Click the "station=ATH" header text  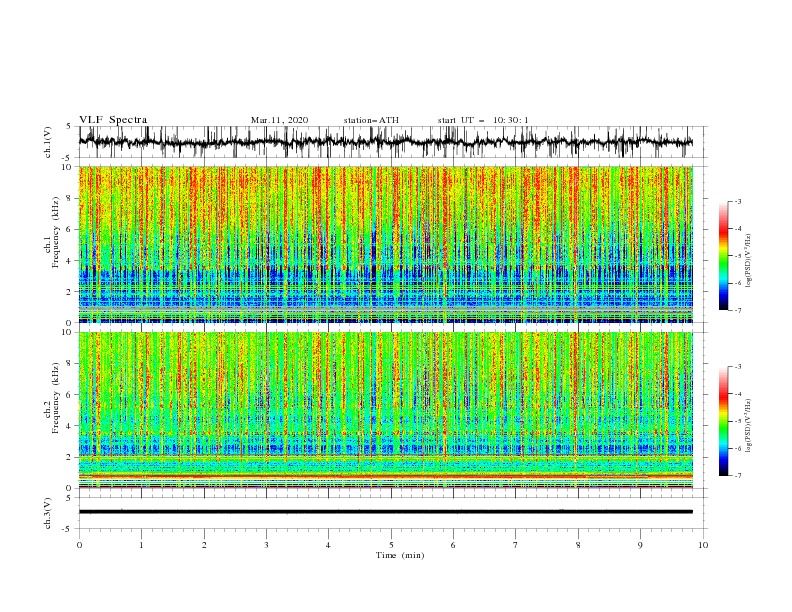(371, 120)
